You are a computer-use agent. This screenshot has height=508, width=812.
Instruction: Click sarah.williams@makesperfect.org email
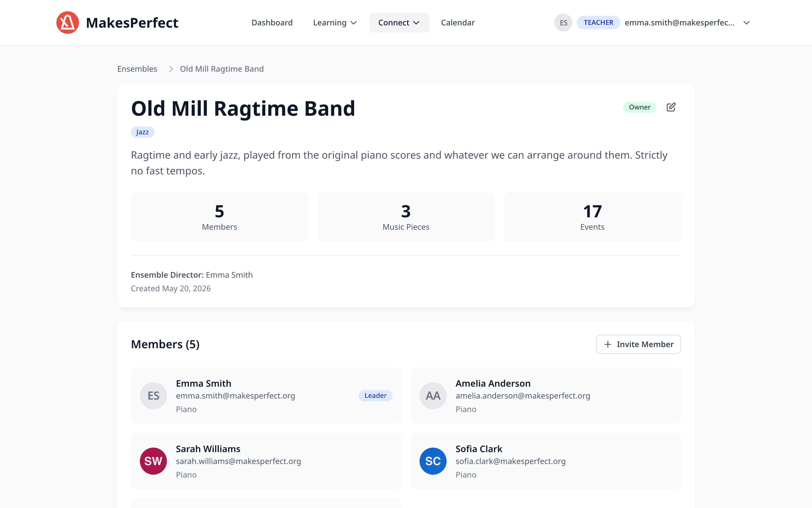[239, 461]
